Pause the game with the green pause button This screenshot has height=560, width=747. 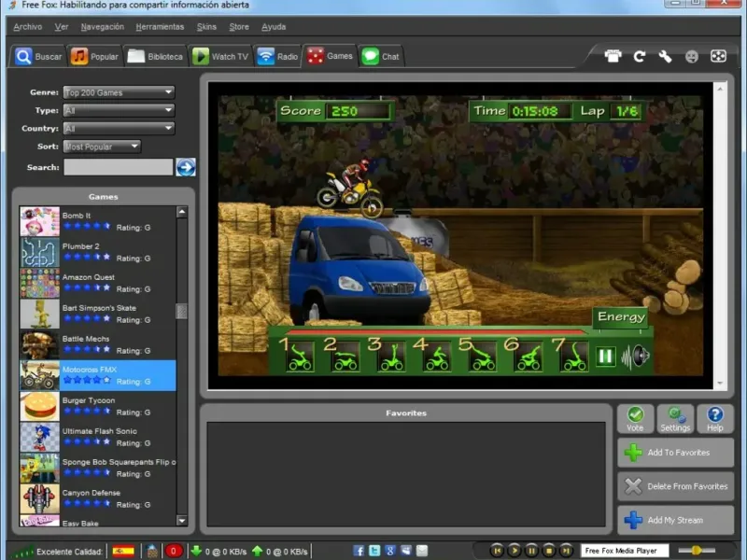606,356
